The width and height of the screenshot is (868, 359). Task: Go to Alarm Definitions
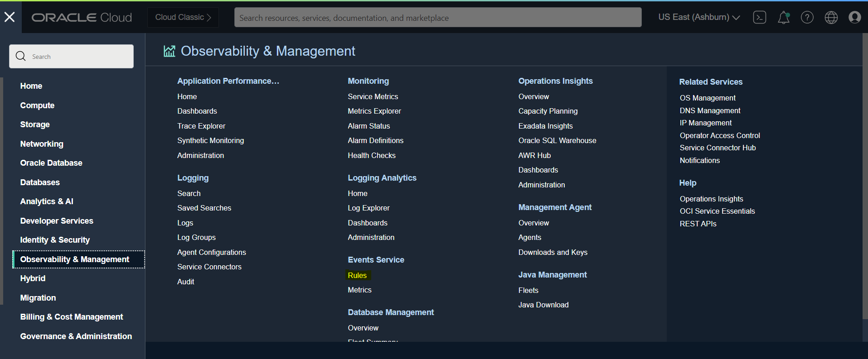click(375, 140)
